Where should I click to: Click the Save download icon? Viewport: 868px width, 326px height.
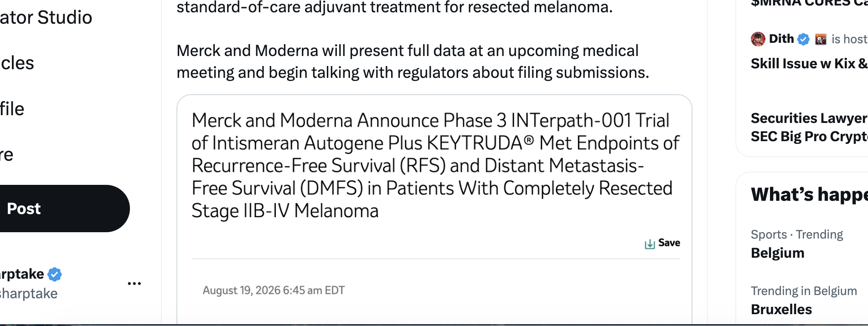coord(650,244)
